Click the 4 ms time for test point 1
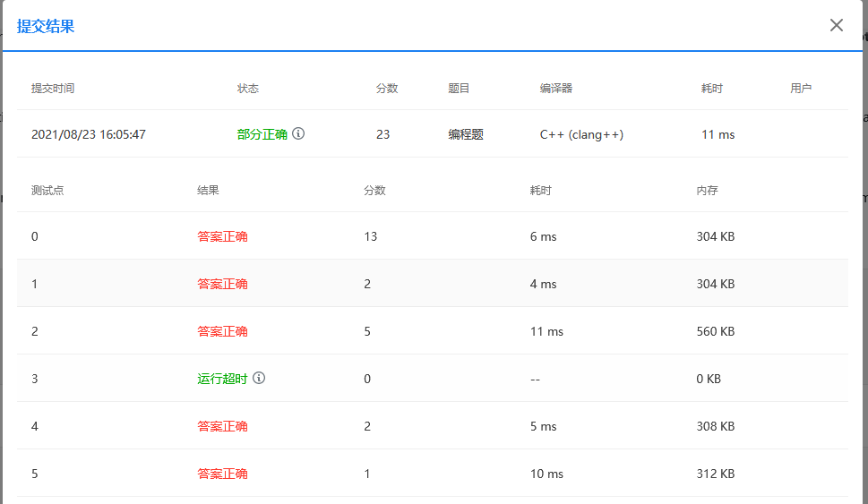Image resolution: width=868 pixels, height=504 pixels. [x=543, y=285]
